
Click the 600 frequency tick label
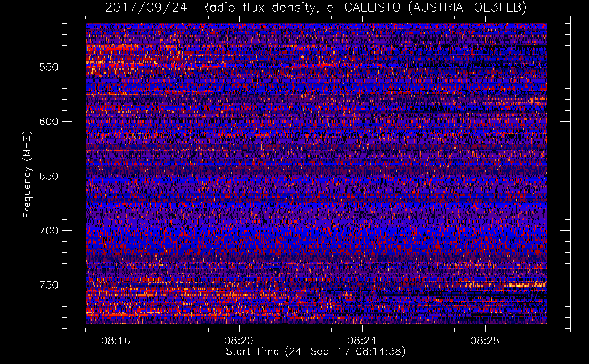(49, 122)
